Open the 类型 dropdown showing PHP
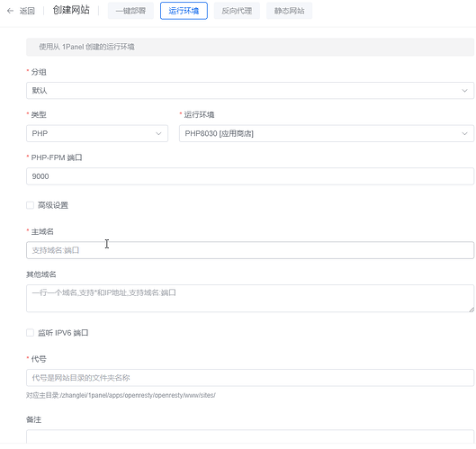This screenshot has height=449, width=476. click(97, 133)
